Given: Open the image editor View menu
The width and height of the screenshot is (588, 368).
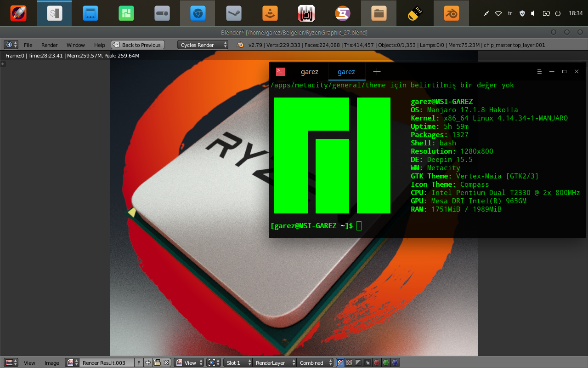Looking at the screenshot, I should [29, 362].
